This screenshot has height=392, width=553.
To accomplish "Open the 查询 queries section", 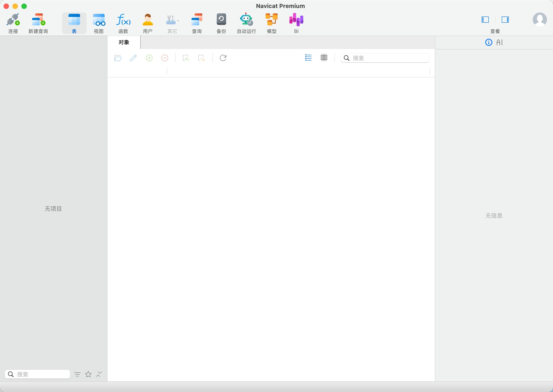I will pos(197,23).
